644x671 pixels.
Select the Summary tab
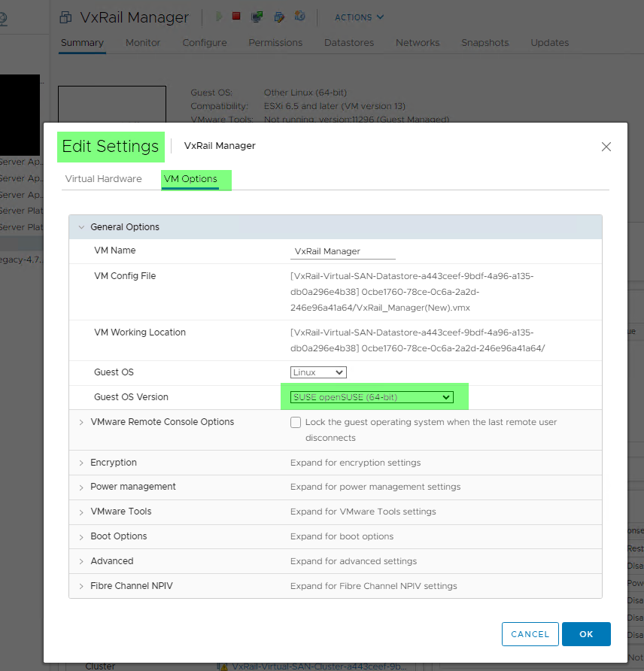(82, 43)
